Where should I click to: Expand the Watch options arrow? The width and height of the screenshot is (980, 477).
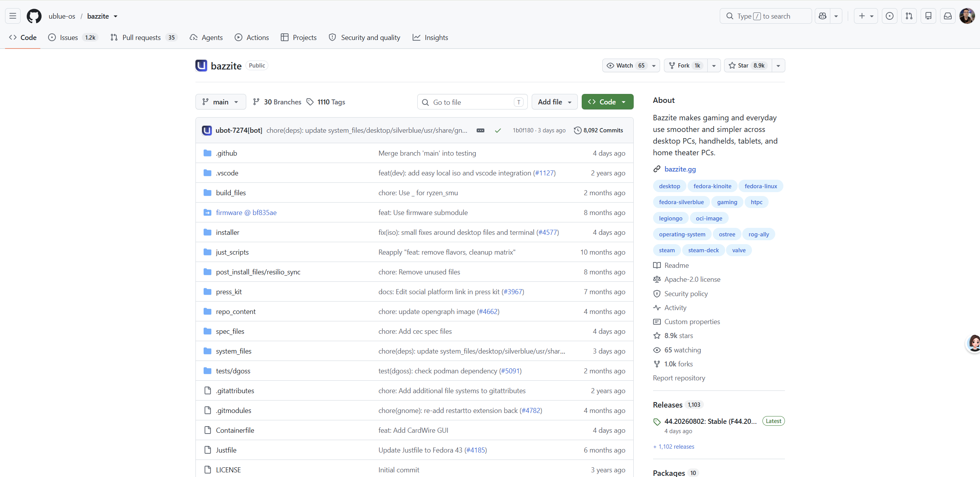pos(654,66)
